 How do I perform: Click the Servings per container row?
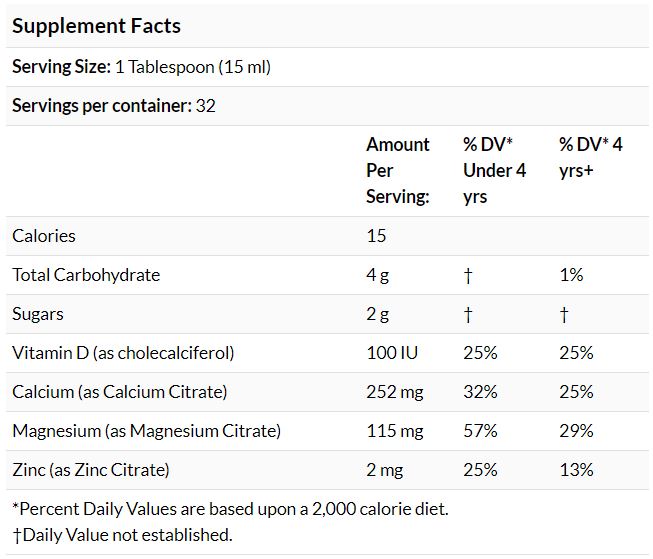click(114, 105)
